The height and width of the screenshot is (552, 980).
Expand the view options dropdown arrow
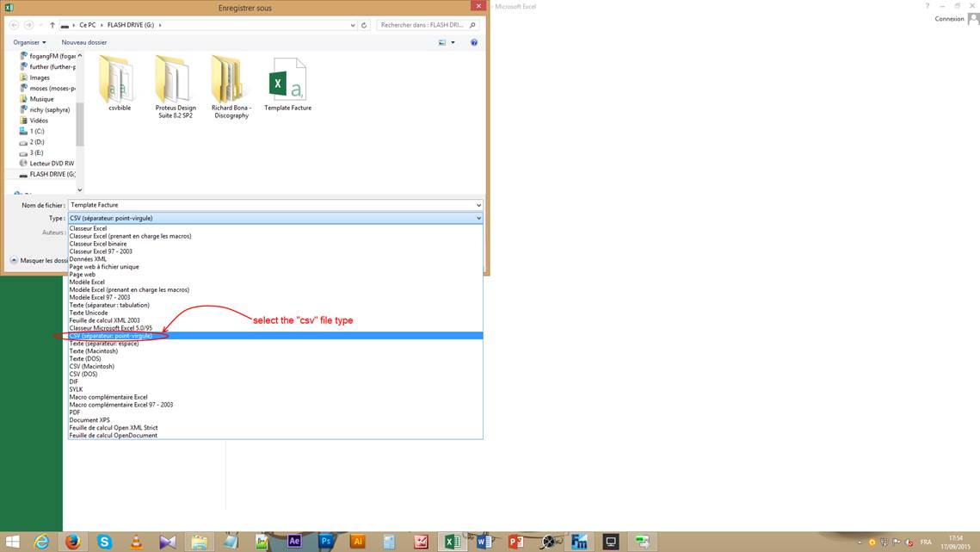pyautogui.click(x=453, y=42)
